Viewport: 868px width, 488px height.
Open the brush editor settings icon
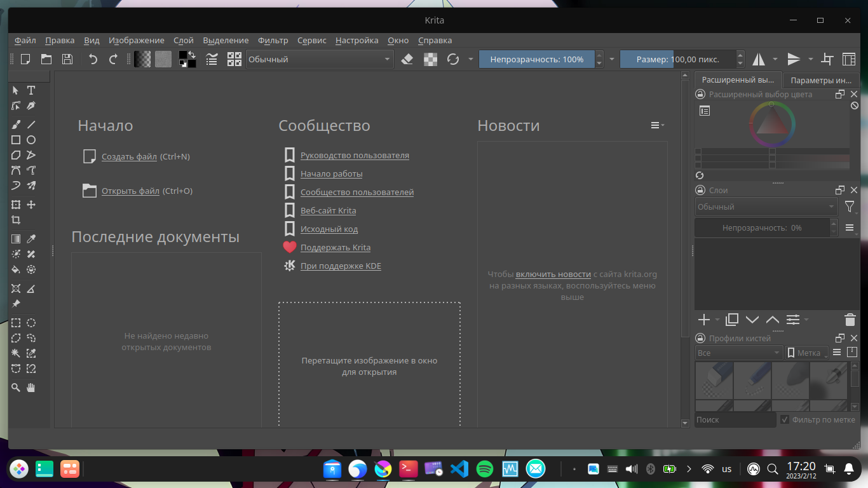[212, 59]
